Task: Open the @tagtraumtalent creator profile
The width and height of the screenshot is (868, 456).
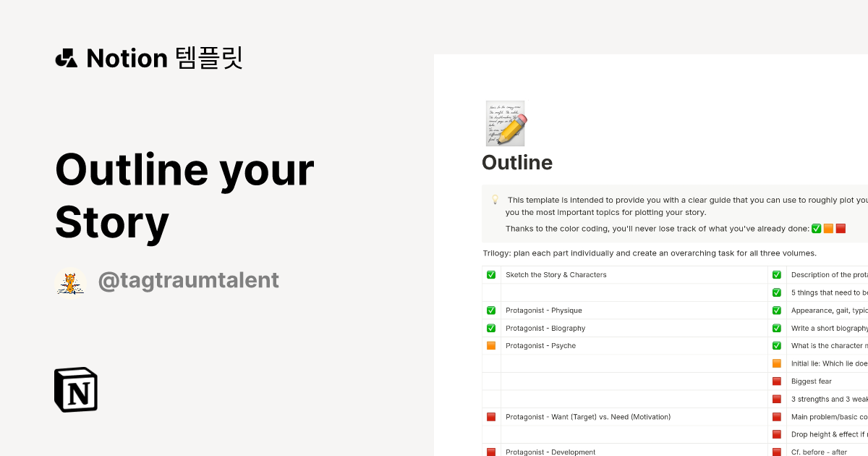Action: tap(188, 280)
